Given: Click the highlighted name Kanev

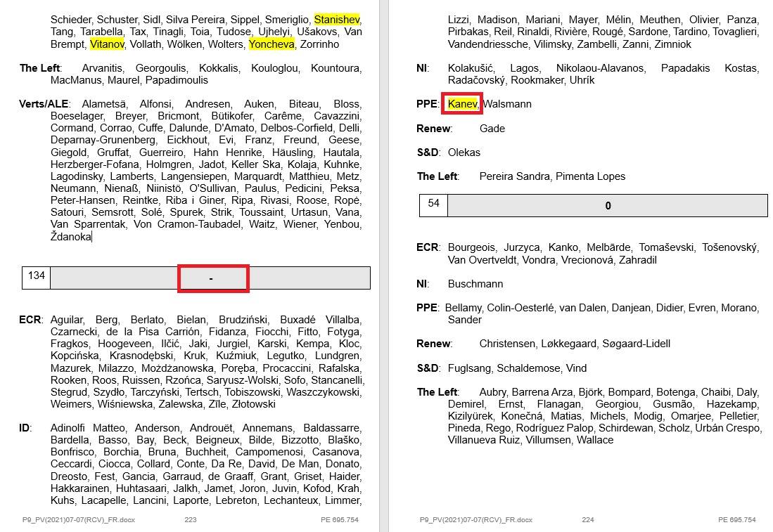Looking at the screenshot, I should coord(462,104).
